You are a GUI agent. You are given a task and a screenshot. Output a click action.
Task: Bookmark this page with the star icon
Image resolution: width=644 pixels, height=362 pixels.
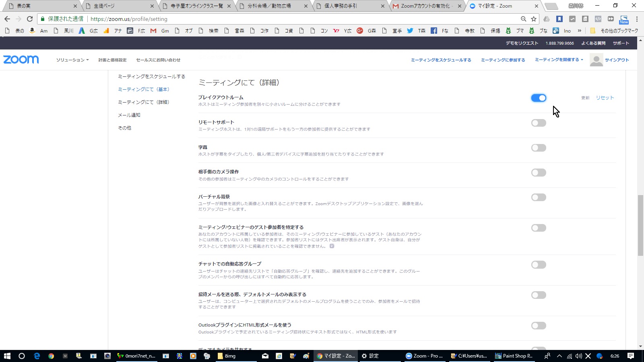pos(534,19)
